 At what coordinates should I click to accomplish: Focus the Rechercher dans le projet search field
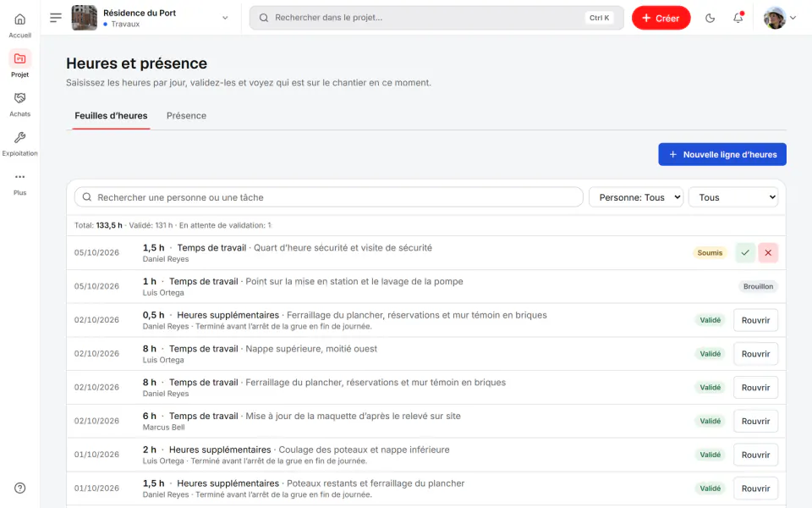pos(436,18)
